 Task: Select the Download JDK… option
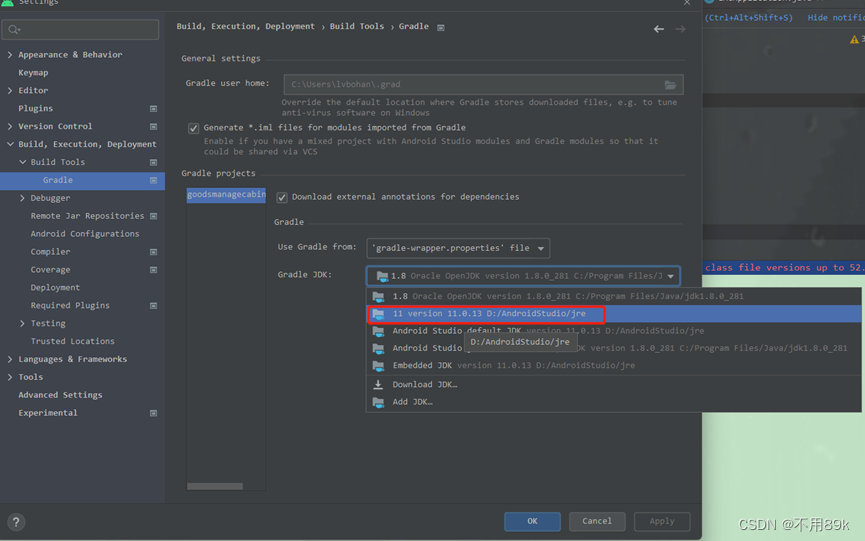click(613, 384)
